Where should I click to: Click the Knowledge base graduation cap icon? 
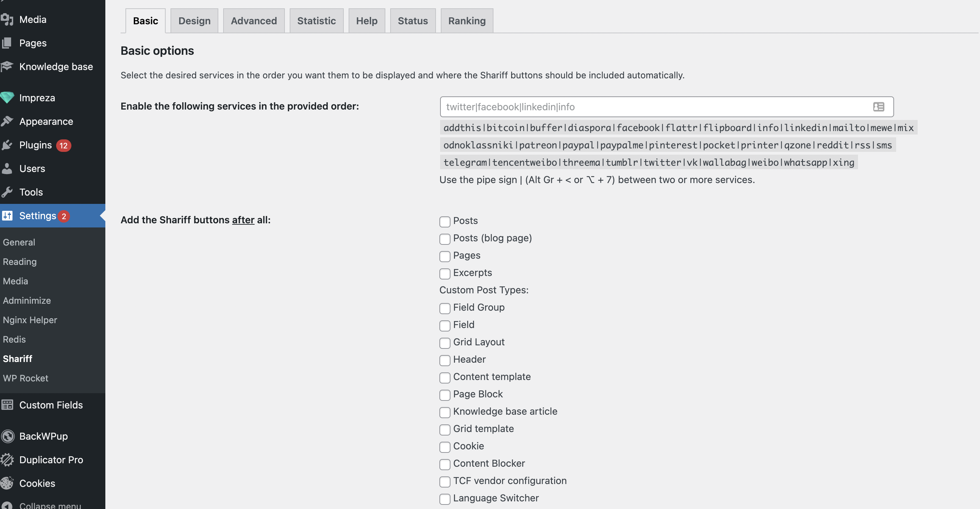tap(7, 67)
